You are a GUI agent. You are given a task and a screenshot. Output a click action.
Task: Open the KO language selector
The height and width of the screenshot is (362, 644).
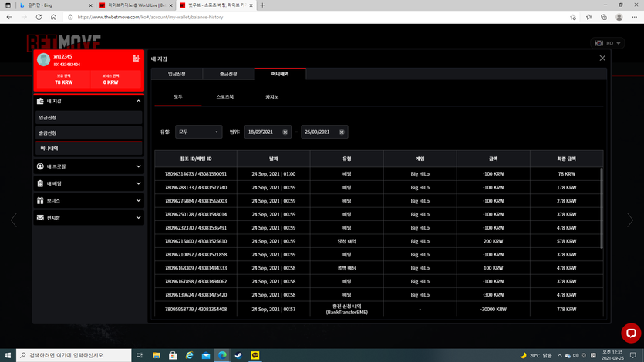point(608,43)
